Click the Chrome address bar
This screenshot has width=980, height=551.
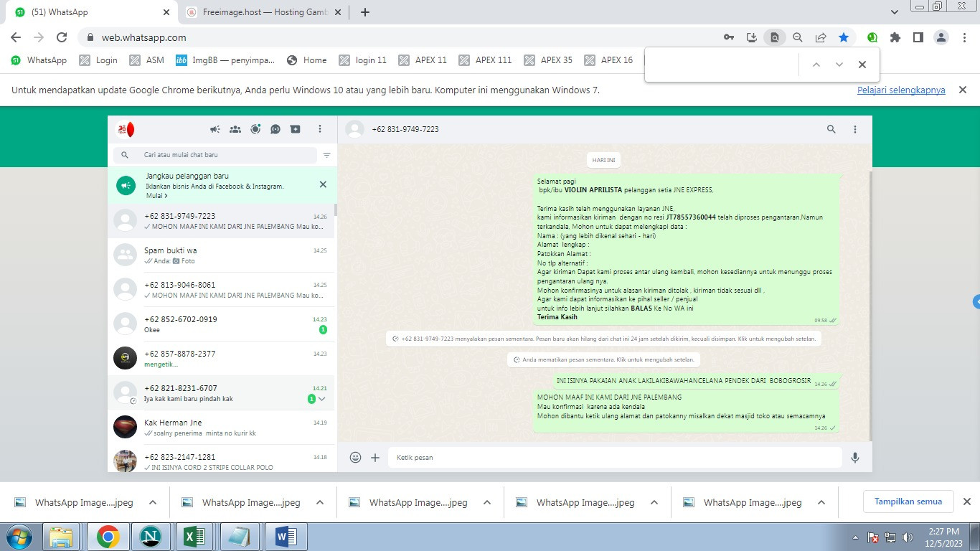point(402,37)
